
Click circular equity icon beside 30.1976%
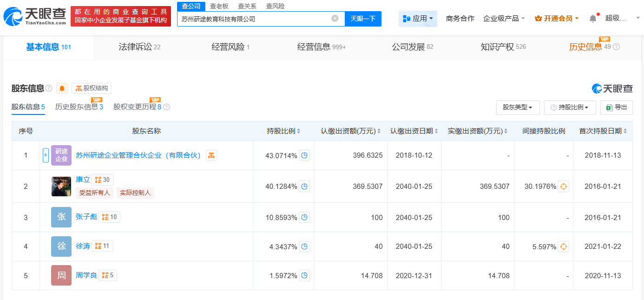pos(563,187)
